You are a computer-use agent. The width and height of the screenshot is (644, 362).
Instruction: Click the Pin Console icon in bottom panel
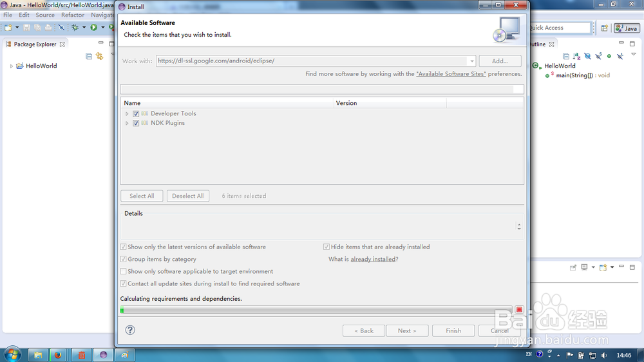click(573, 267)
